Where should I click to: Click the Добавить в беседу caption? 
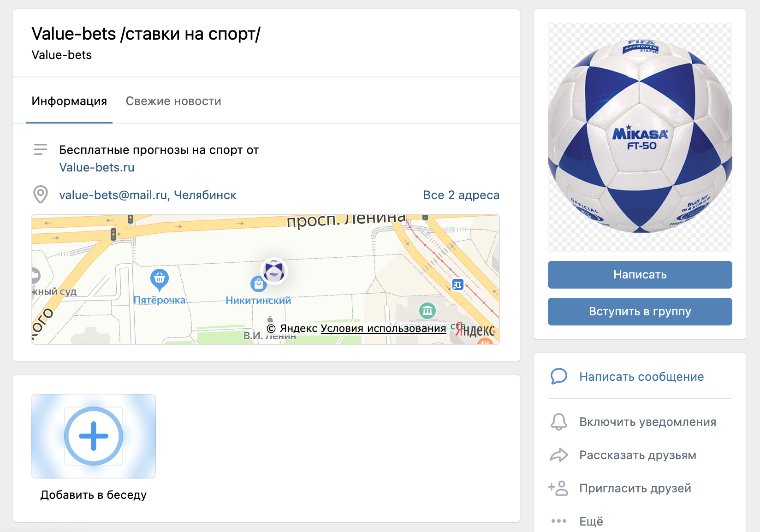click(x=94, y=495)
